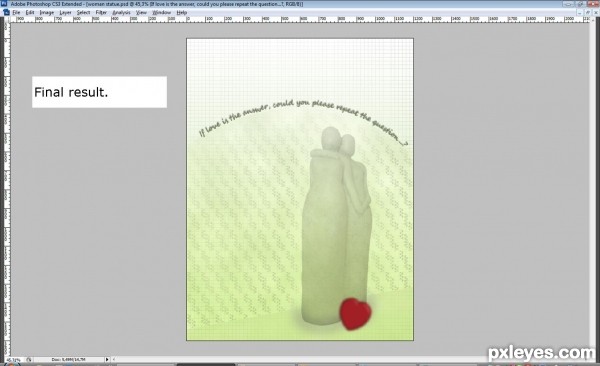Open the View menu
The height and width of the screenshot is (366, 600).
coord(141,13)
